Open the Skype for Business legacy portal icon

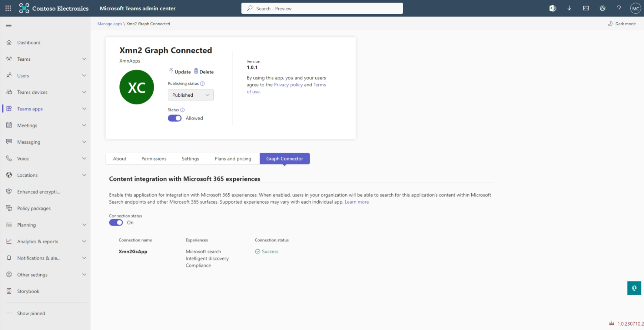552,8
